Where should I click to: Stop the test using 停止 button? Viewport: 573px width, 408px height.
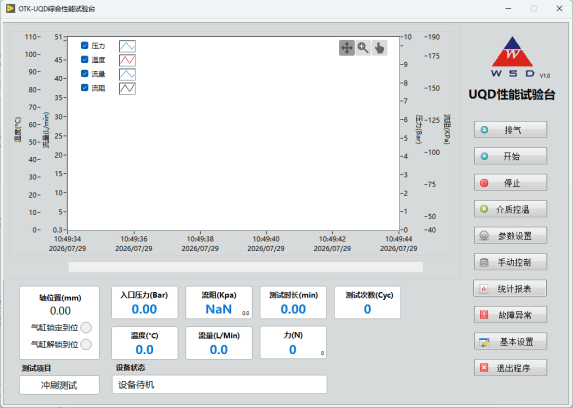pyautogui.click(x=511, y=182)
